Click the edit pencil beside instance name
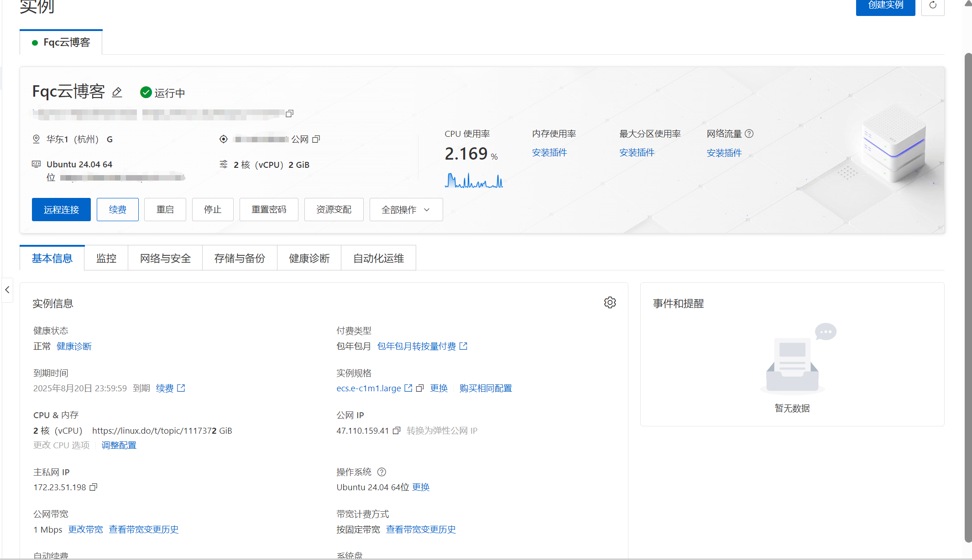Image resolution: width=972 pixels, height=560 pixels. [117, 93]
